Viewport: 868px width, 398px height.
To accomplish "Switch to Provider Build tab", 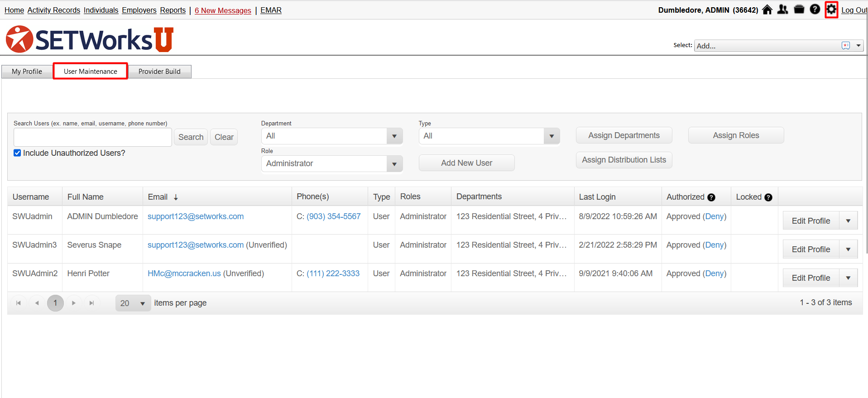I will [159, 72].
